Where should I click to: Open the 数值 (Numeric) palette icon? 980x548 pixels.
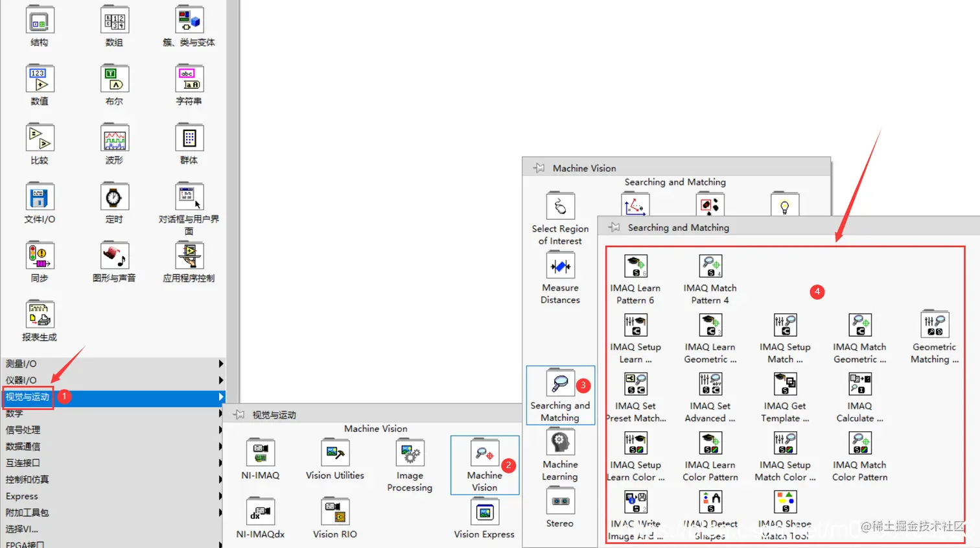[x=40, y=79]
